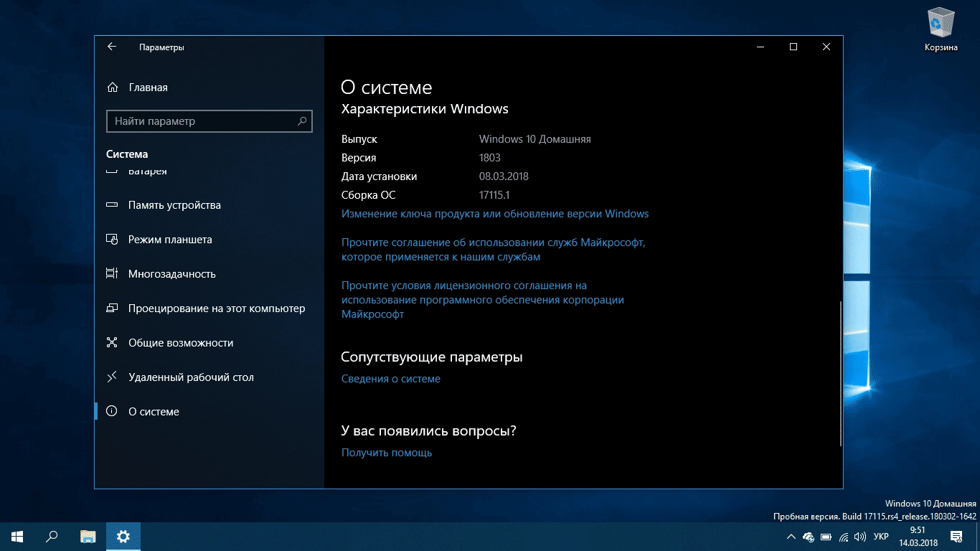Go back using the arrow next to Параметры
This screenshot has width=980, height=551.
click(x=112, y=47)
